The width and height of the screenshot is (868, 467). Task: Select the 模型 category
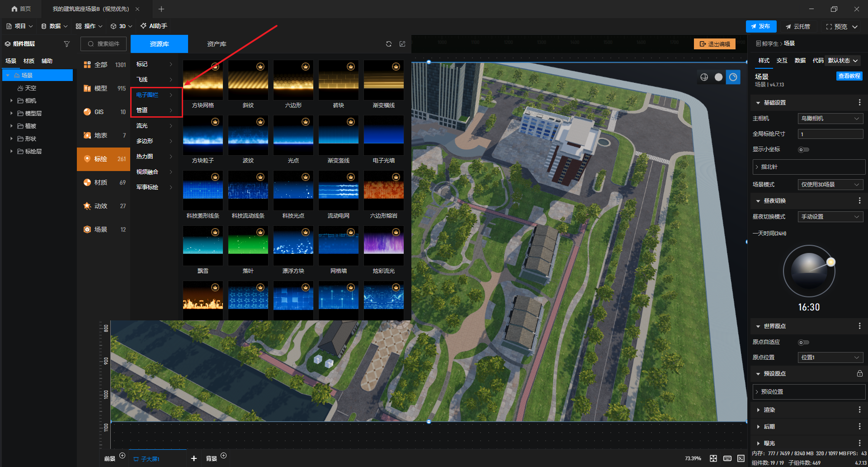click(104, 88)
